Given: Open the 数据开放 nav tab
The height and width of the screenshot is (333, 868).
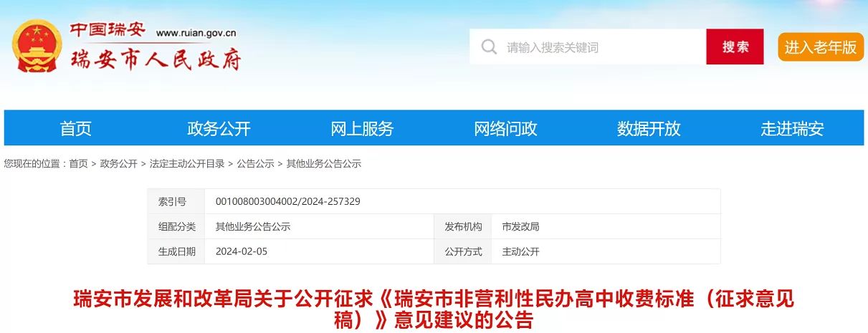Looking at the screenshot, I should pyautogui.click(x=649, y=129).
